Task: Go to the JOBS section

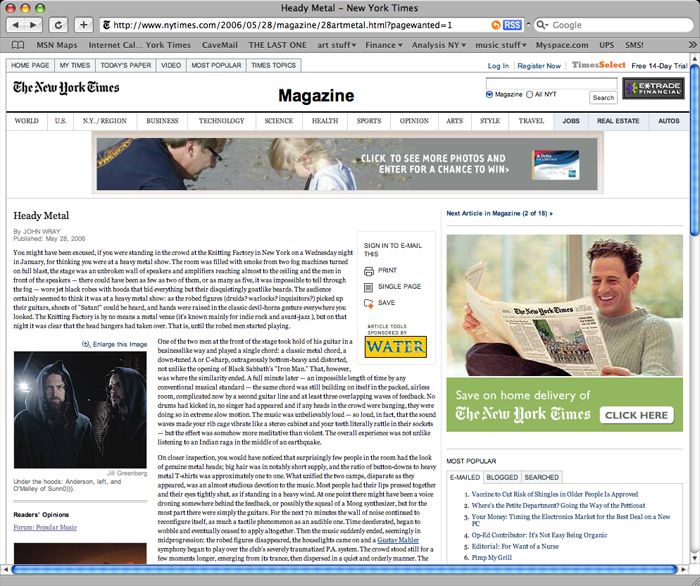Action: pos(571,121)
